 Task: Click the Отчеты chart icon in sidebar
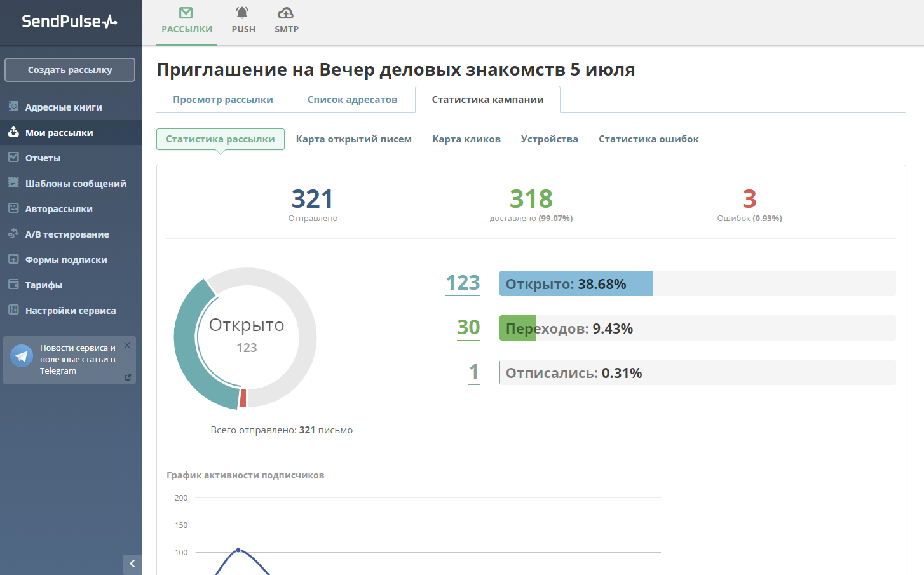[13, 158]
